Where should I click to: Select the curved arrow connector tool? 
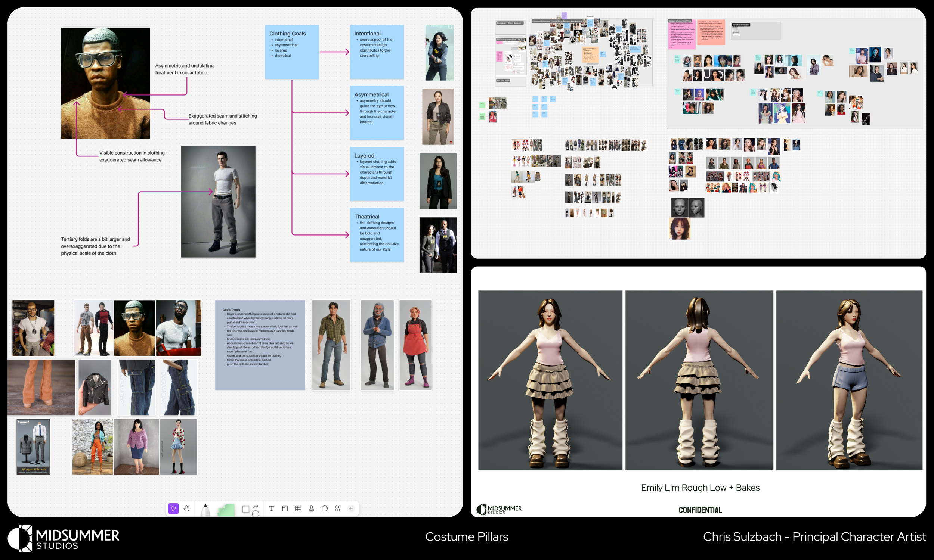[x=256, y=506]
